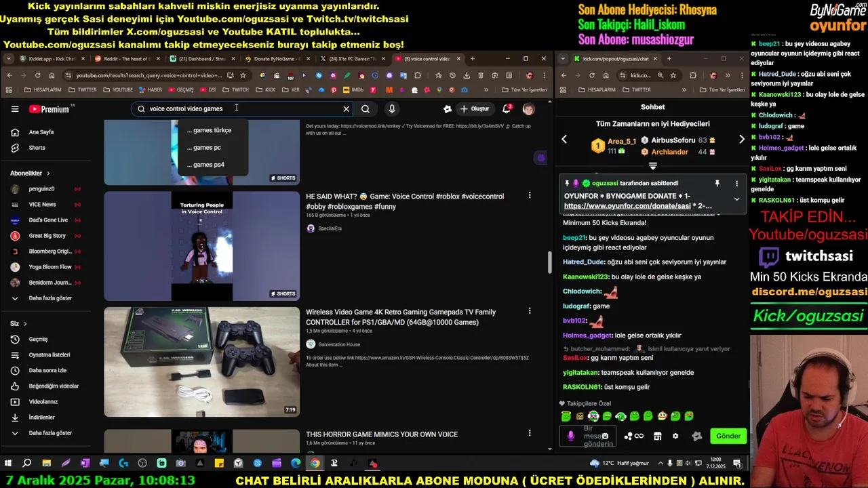This screenshot has width=868, height=488.
Task: Click in the YouTube search input field
Action: tap(241, 108)
